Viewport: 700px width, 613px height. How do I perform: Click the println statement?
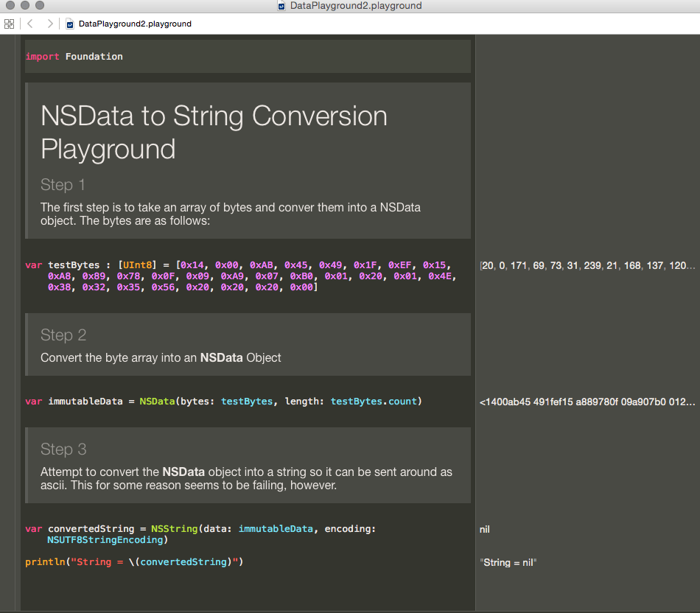click(x=134, y=562)
